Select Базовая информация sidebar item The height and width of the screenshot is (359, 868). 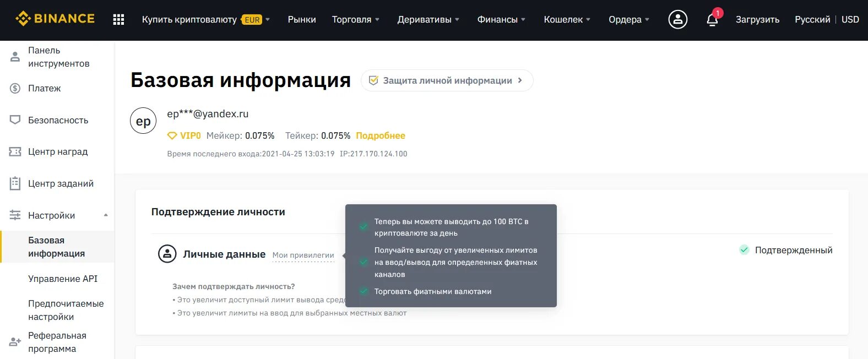point(57,247)
